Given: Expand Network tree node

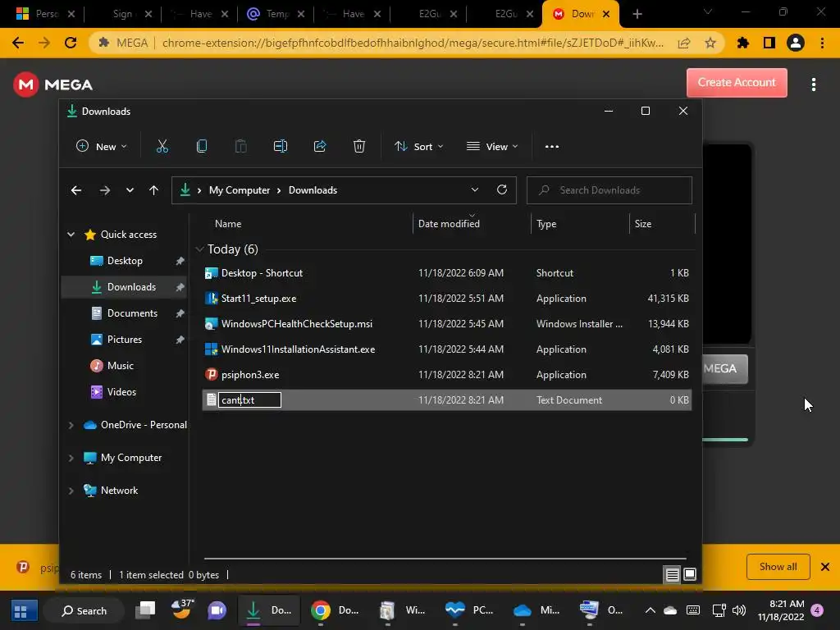Looking at the screenshot, I should [71, 491].
